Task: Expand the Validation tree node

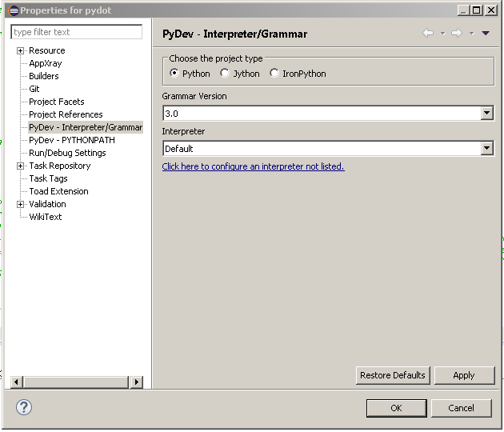Action: [x=20, y=205]
